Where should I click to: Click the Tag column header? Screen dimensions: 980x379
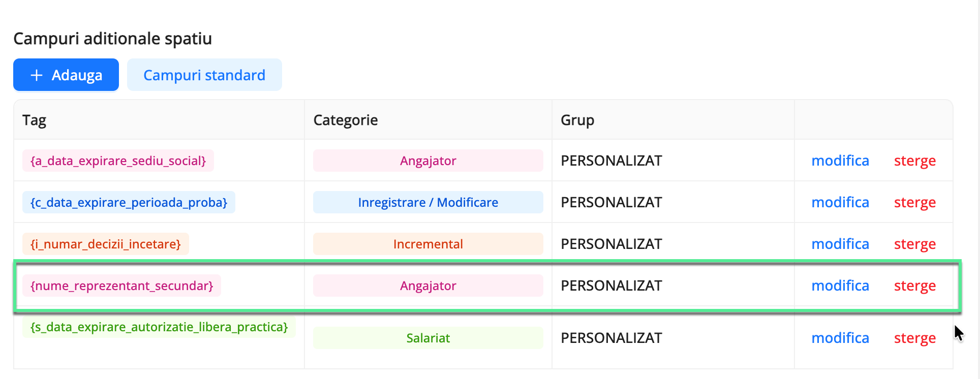coord(34,120)
